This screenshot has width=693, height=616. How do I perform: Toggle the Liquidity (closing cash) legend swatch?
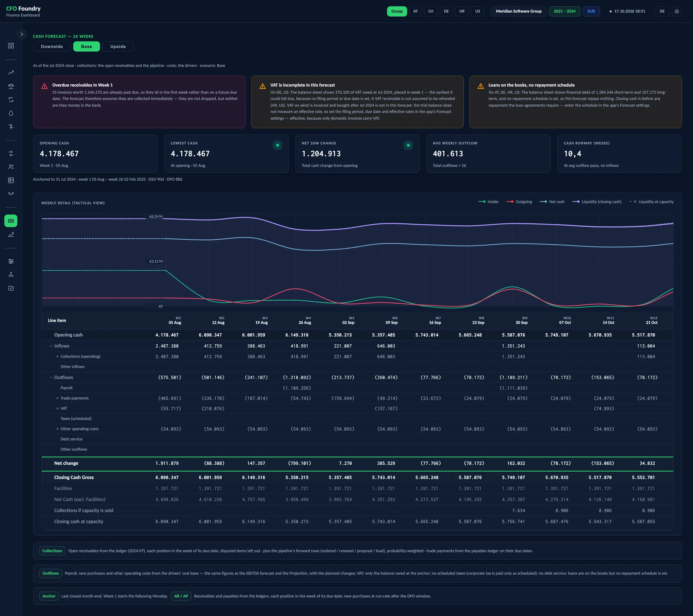click(576, 202)
